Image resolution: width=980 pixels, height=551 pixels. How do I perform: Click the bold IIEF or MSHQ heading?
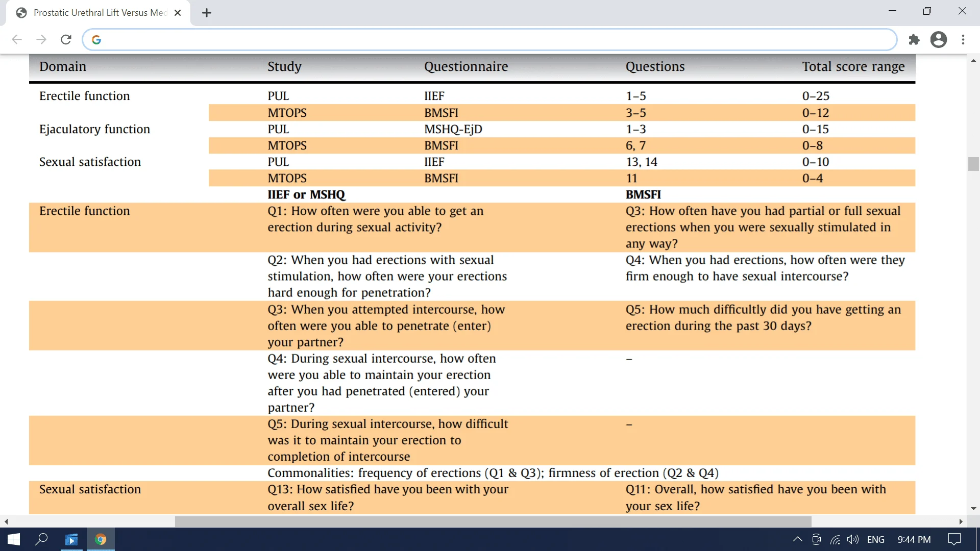click(306, 194)
